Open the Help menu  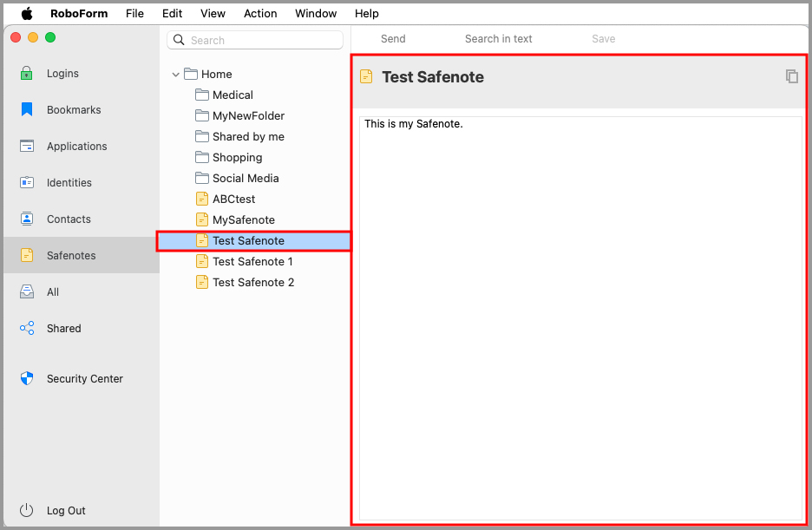(367, 14)
